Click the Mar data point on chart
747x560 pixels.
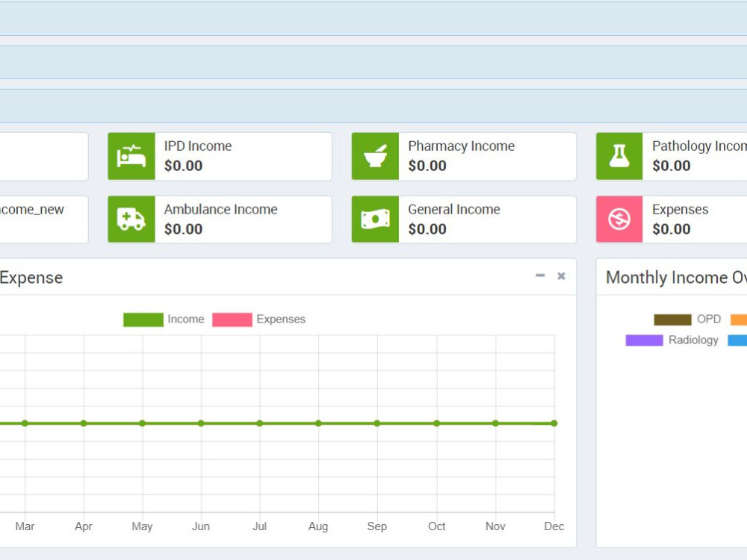pos(25,423)
